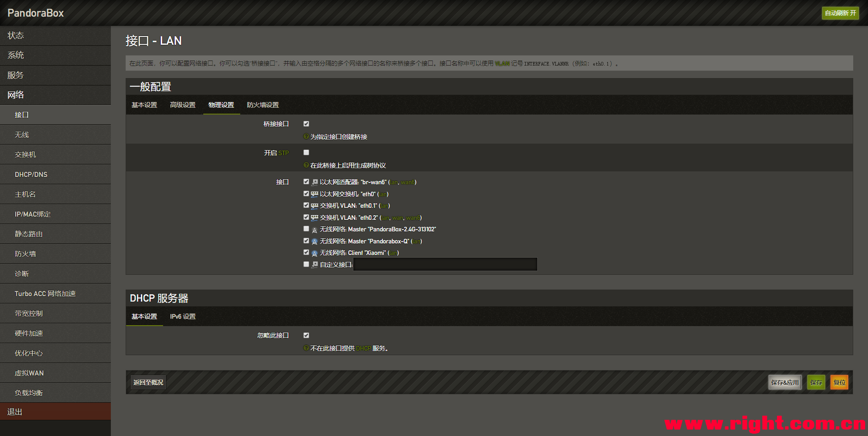Image resolution: width=868 pixels, height=436 pixels.
Task: Toggle the 忽略此接口 DHCP checkbox
Action: [x=306, y=335]
